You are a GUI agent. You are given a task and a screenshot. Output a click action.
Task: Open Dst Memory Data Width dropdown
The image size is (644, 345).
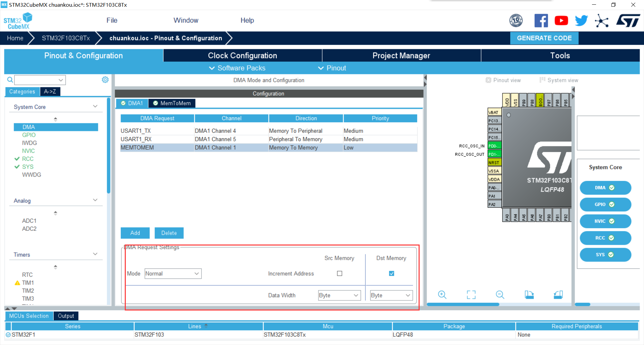(x=391, y=295)
